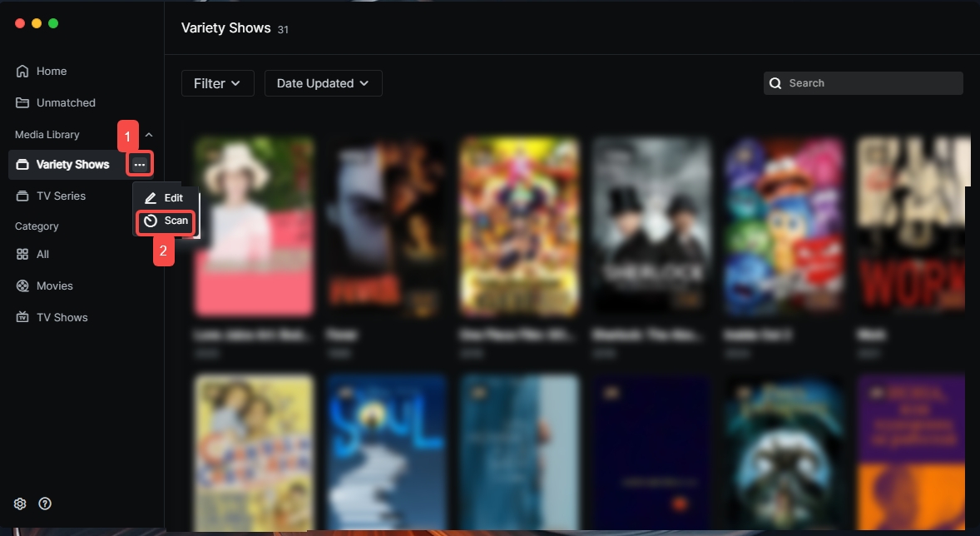The width and height of the screenshot is (980, 536).
Task: Choose Edit from the context menu
Action: (x=164, y=198)
